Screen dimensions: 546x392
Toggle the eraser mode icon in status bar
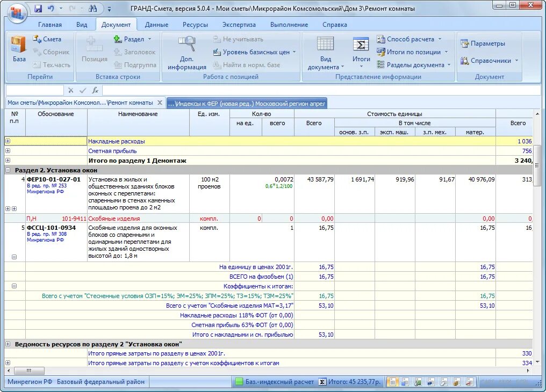[x=444, y=382]
